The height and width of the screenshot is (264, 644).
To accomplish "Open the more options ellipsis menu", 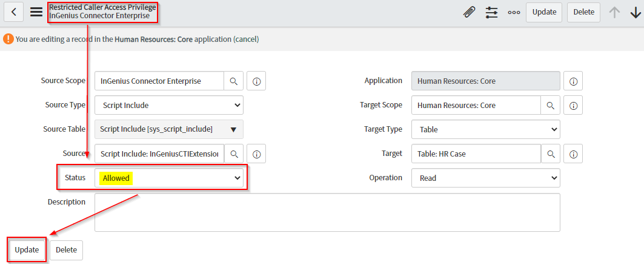I will tap(514, 12).
